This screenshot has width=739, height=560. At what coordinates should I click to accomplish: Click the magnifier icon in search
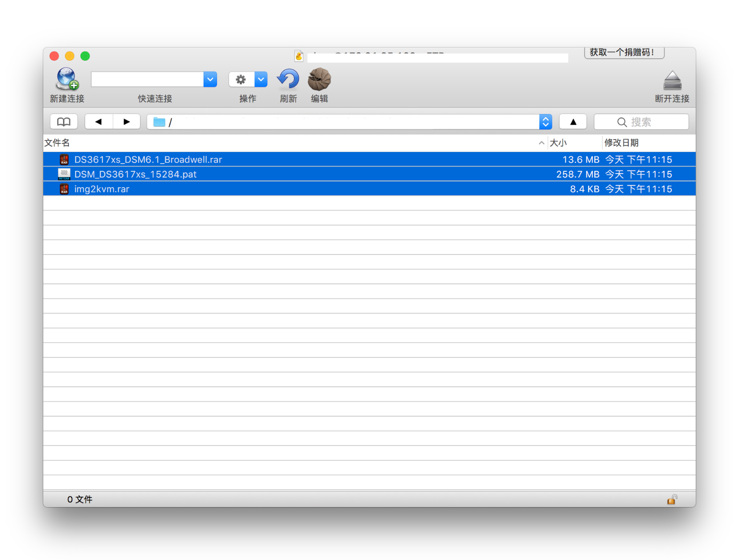point(622,122)
